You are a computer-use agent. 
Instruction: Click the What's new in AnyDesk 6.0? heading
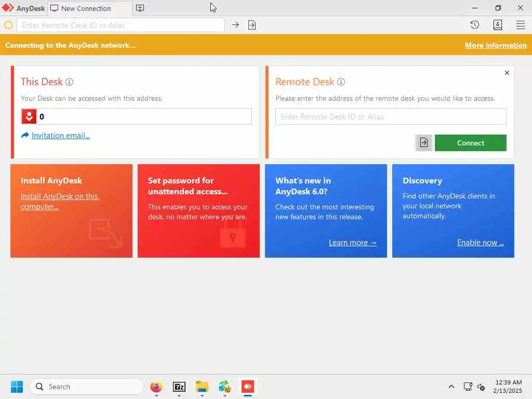[x=303, y=186]
